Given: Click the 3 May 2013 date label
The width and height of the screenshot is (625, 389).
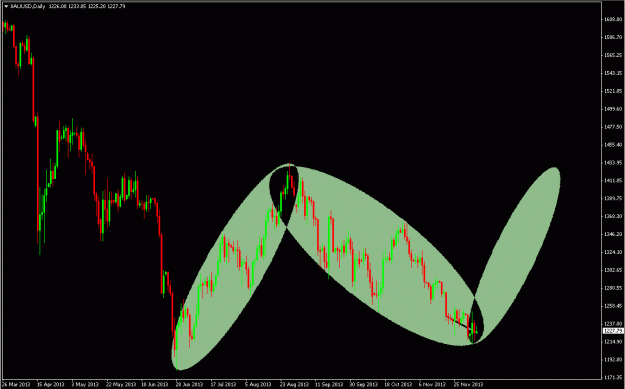Looking at the screenshot, I should 85,385.
